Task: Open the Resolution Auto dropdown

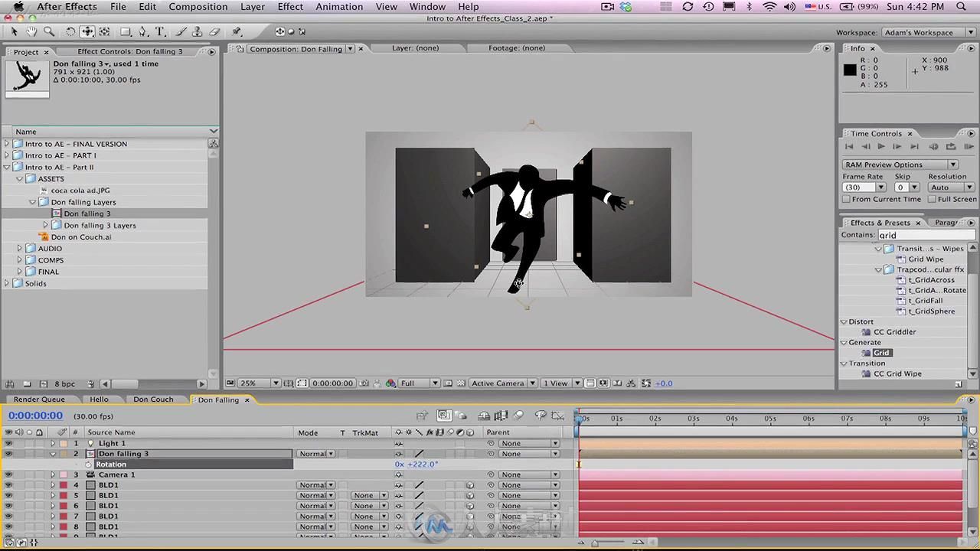Action: pos(951,187)
